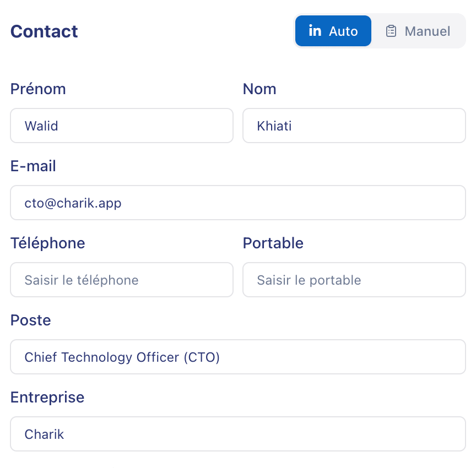Click the Téléphone label

[48, 243]
